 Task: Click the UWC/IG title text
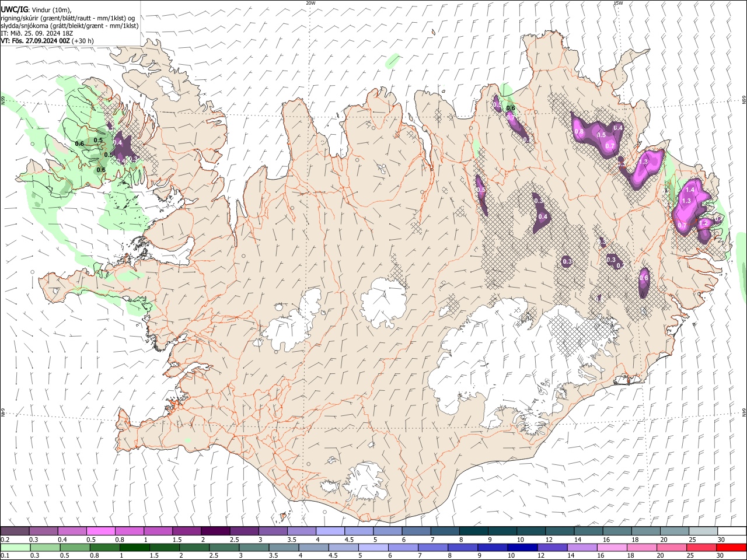[14, 9]
